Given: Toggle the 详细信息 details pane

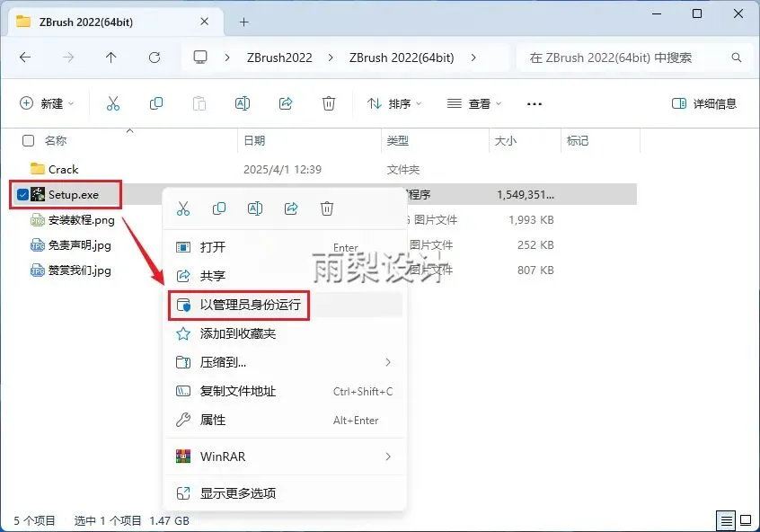Looking at the screenshot, I should [703, 103].
